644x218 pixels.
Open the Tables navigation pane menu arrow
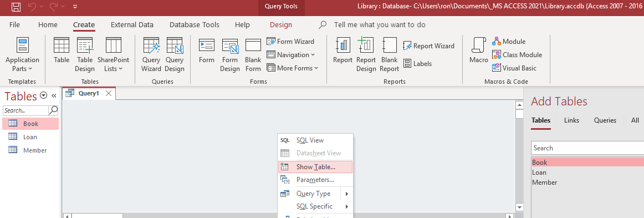(44, 96)
